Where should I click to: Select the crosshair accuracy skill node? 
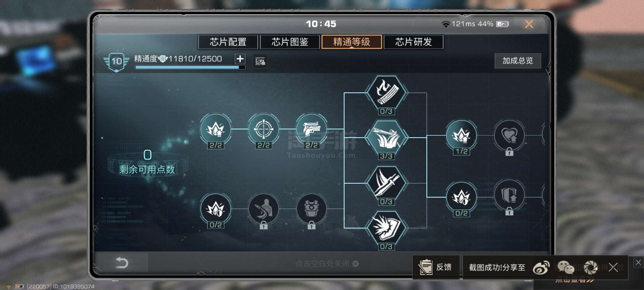(x=264, y=129)
